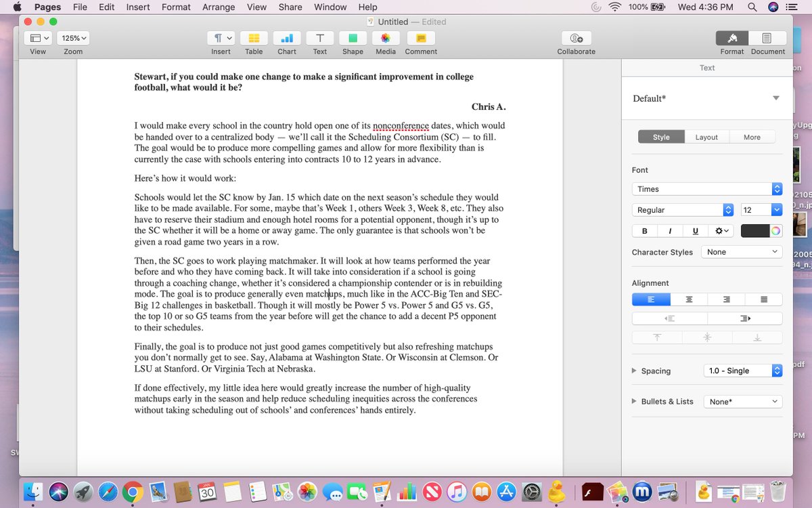
Task: Open Numbers from the Dock
Action: [x=407, y=492]
